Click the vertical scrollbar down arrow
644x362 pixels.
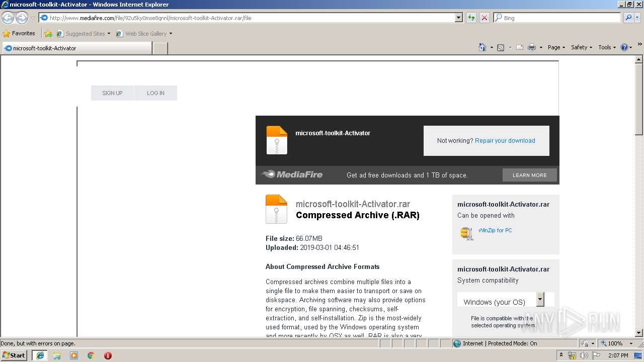coord(639,332)
